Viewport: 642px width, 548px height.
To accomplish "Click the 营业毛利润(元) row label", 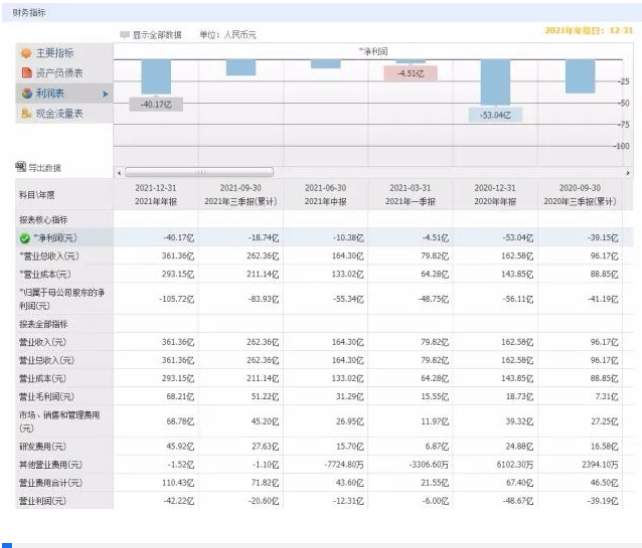I will tap(48, 397).
